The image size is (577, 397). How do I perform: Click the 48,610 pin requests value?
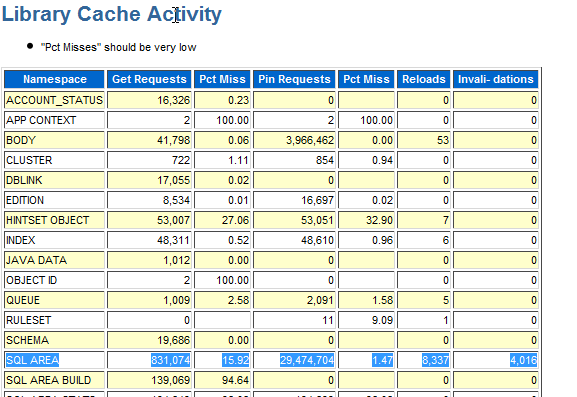(x=317, y=240)
